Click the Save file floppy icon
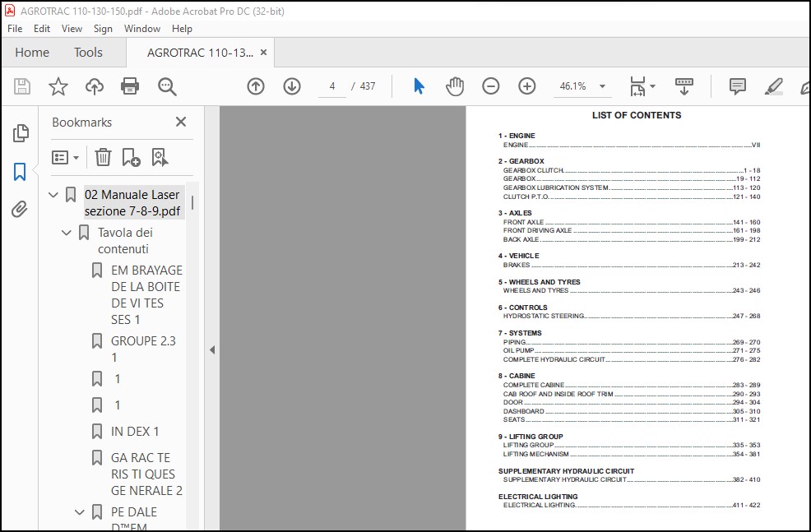Image resolution: width=811 pixels, height=532 pixels. click(x=21, y=86)
